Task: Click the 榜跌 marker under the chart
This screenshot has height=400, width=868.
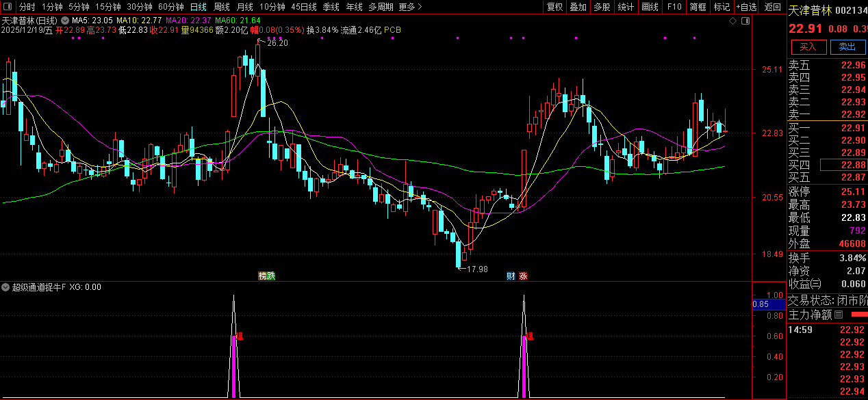Action: tap(266, 276)
